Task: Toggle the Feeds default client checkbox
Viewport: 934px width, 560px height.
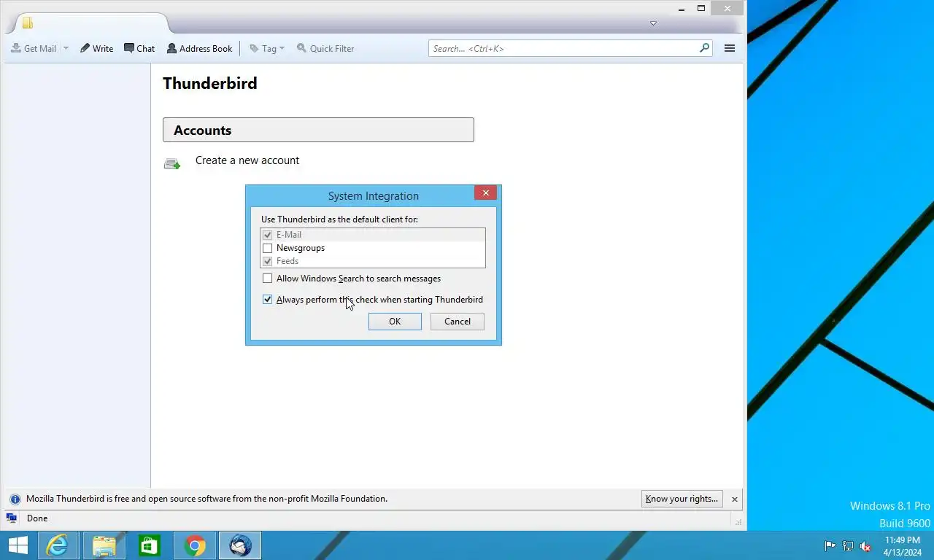Action: pos(268,261)
